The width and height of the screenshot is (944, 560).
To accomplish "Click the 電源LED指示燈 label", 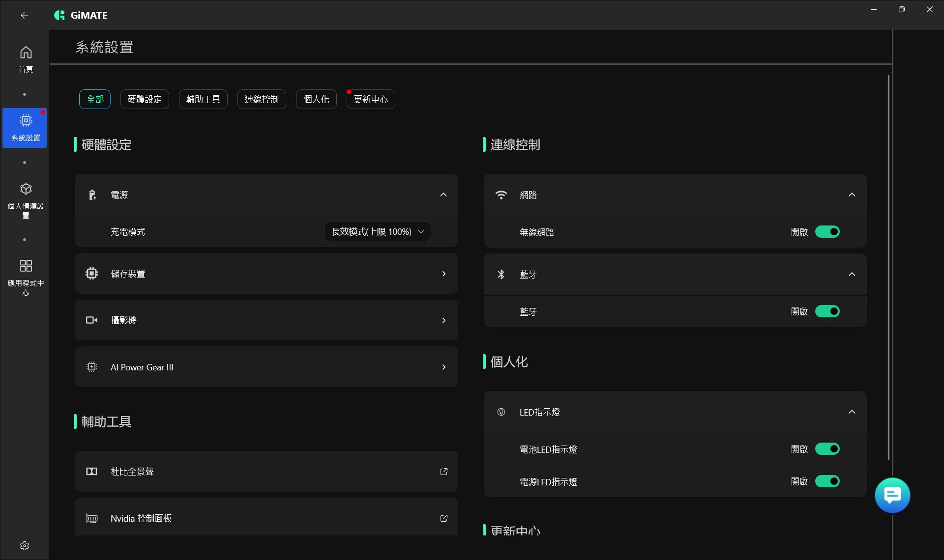I will 548,481.
